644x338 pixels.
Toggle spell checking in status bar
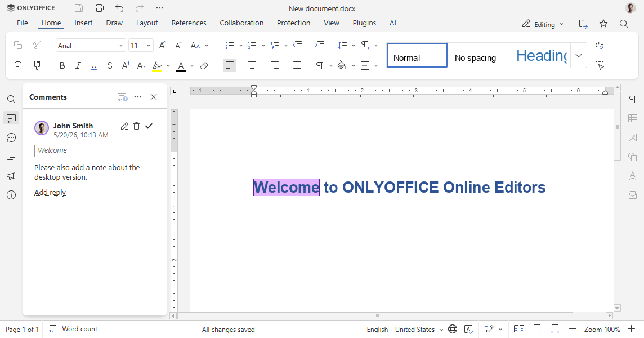(468, 329)
